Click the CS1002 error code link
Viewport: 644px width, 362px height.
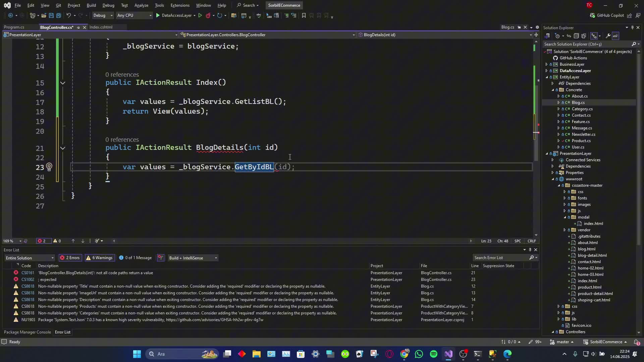[x=28, y=280]
